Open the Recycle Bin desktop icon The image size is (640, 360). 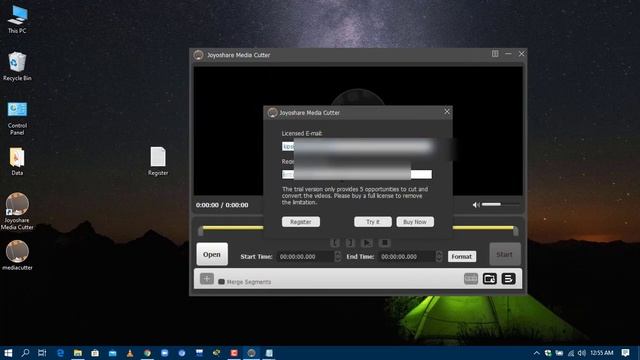[x=17, y=66]
